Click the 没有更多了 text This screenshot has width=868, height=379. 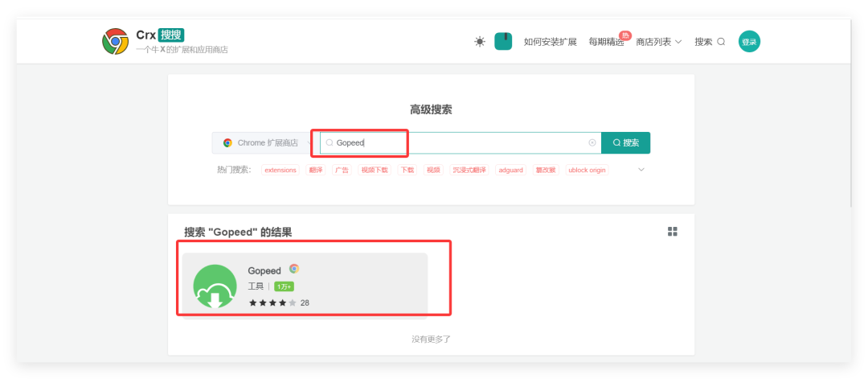coord(432,339)
